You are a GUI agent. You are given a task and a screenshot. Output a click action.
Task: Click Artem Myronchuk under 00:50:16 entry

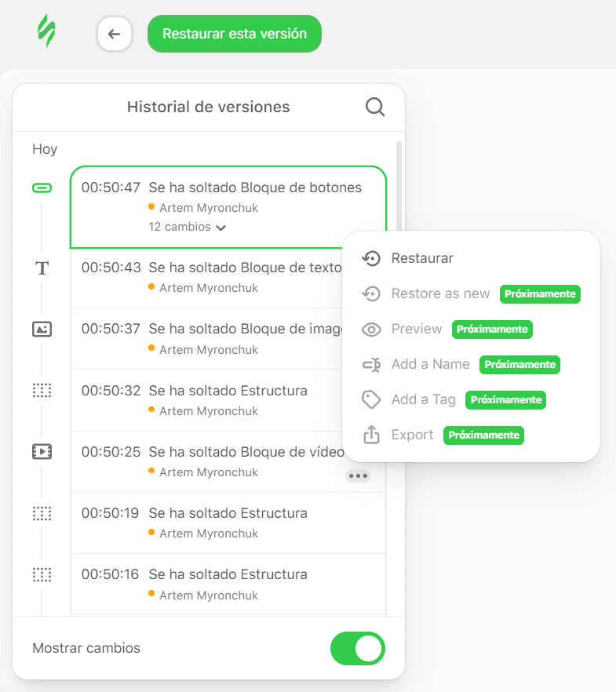(x=209, y=595)
